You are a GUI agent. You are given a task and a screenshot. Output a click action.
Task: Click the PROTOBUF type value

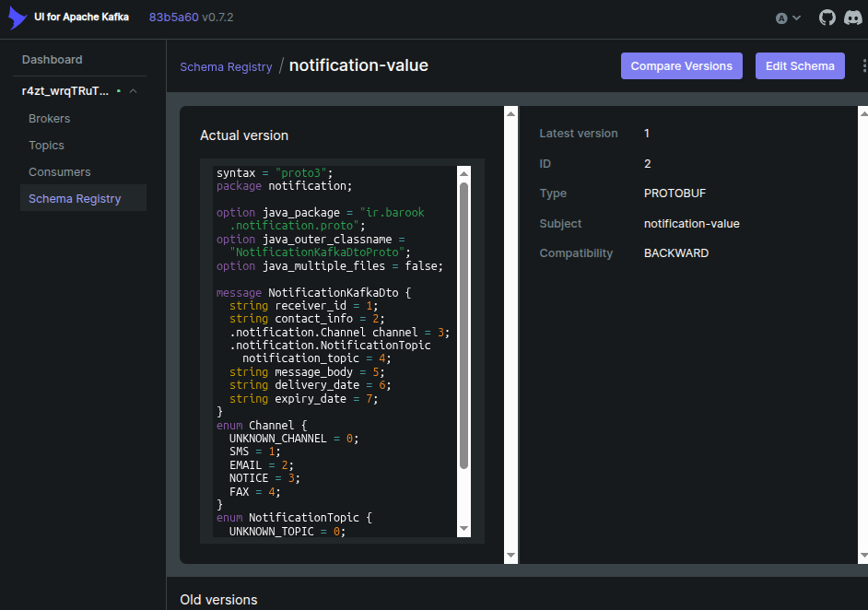coord(674,194)
